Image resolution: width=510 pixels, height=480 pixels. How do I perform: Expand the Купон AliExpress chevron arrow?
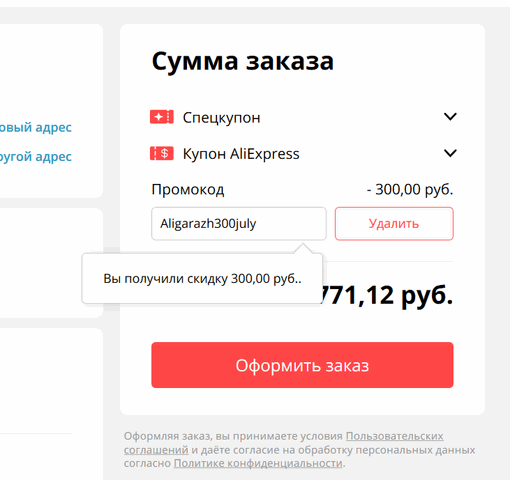(450, 153)
